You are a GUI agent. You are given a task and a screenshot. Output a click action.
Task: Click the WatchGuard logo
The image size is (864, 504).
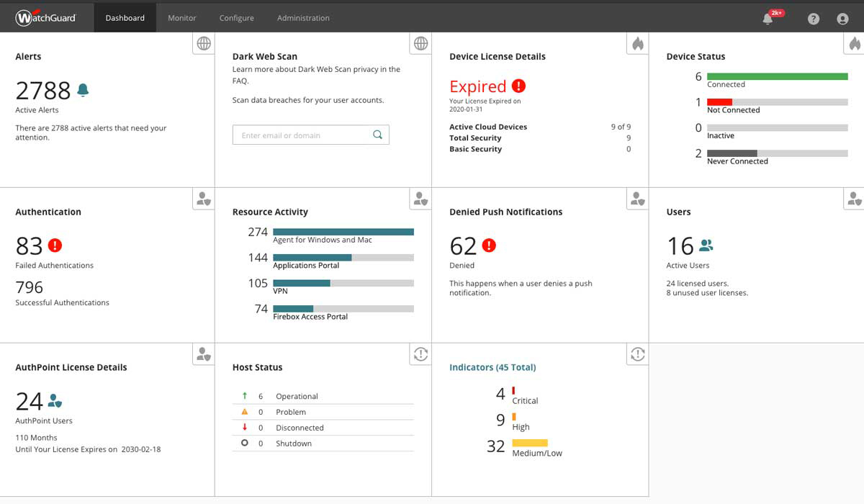coord(45,17)
